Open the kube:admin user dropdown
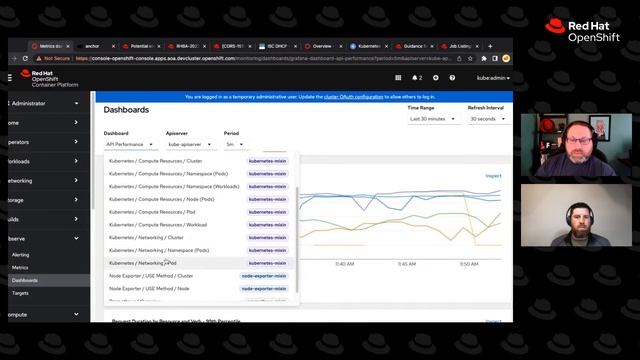 point(493,78)
